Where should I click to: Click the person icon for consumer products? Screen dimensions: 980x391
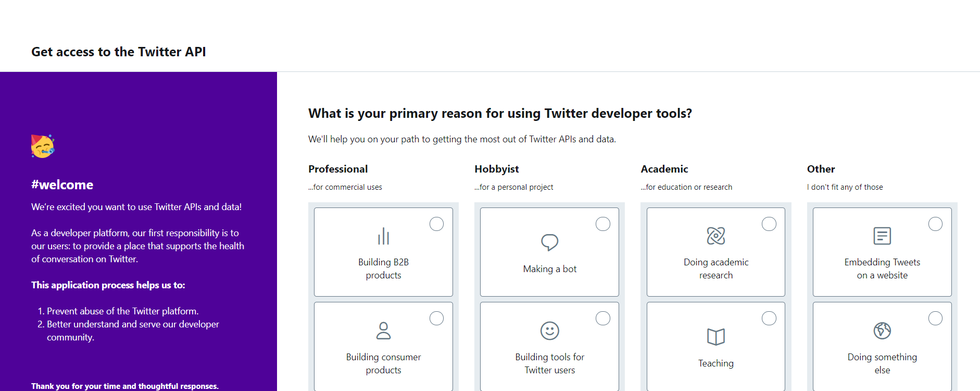click(383, 331)
